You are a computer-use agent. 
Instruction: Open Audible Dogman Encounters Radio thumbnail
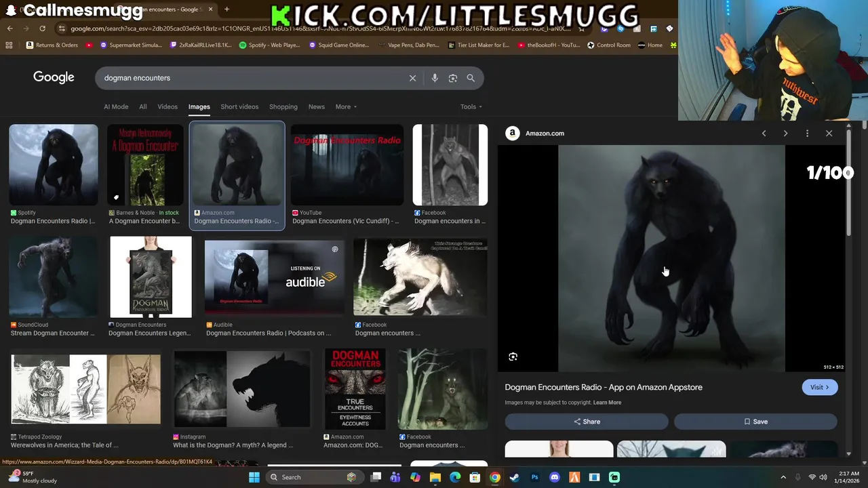click(275, 278)
